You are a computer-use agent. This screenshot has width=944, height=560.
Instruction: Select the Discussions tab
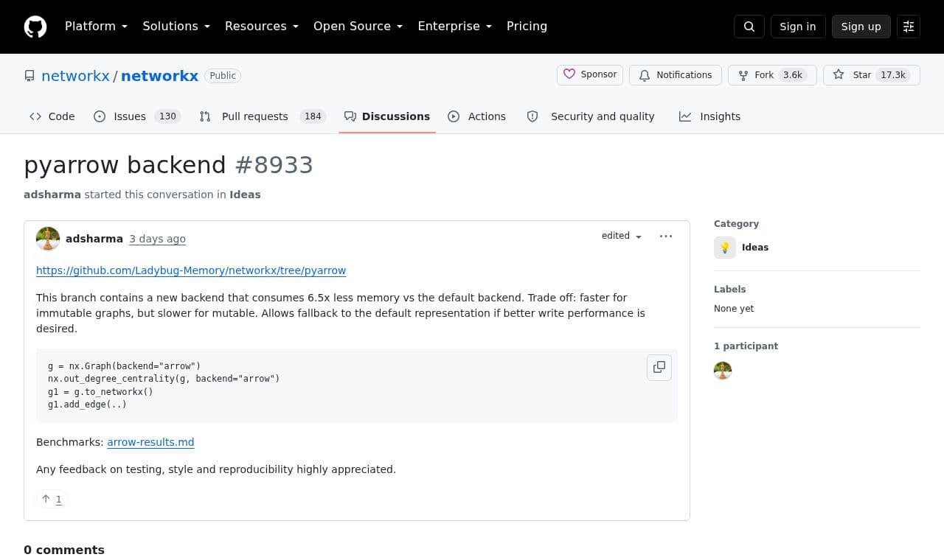[x=387, y=116]
